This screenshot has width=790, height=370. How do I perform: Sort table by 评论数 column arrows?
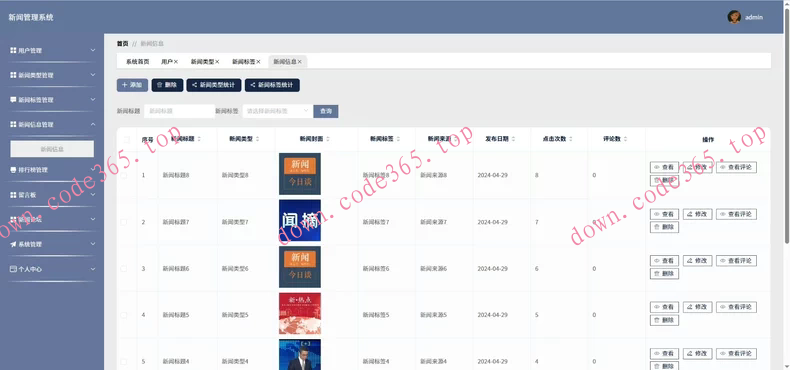625,139
